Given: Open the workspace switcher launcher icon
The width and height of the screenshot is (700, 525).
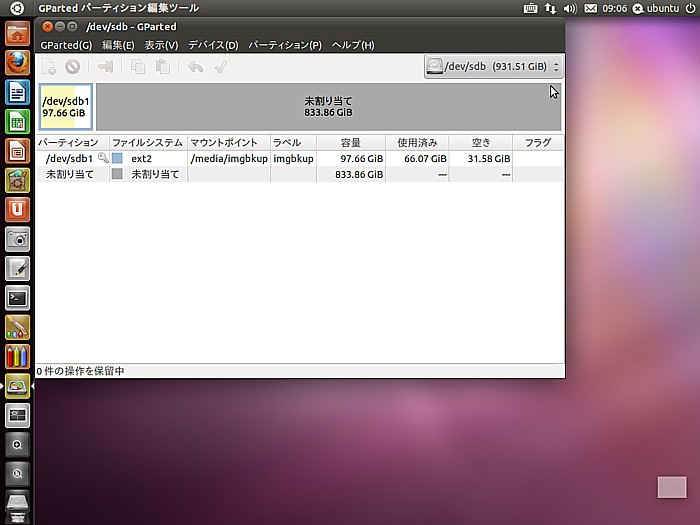Looking at the screenshot, I should pyautogui.click(x=17, y=416).
